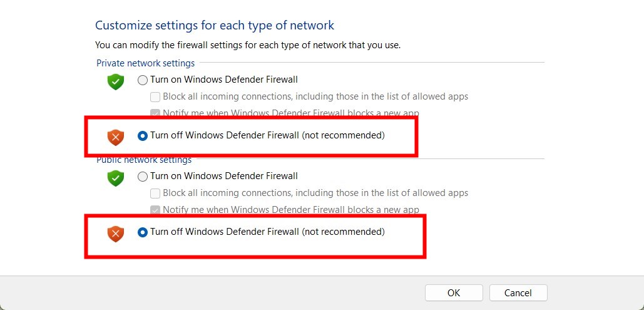This screenshot has width=644, height=310.
Task: Toggle private network Notify me checkbox
Action: [155, 113]
